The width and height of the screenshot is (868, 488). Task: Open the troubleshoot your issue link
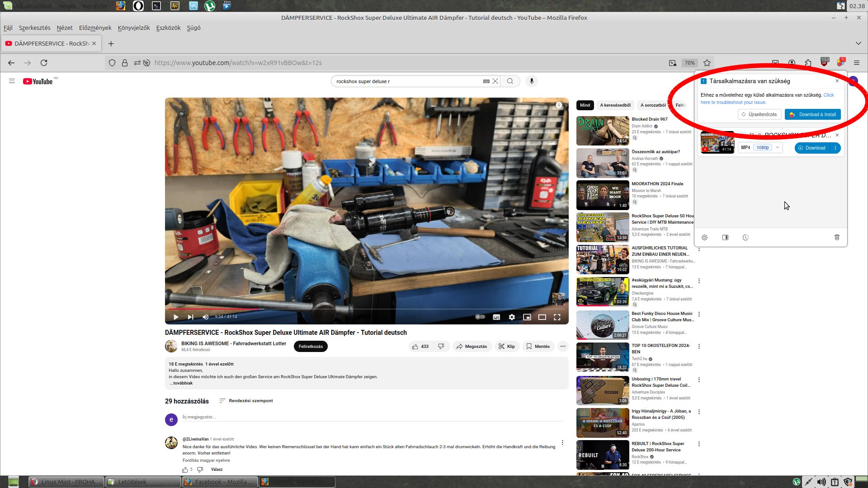coord(767,99)
